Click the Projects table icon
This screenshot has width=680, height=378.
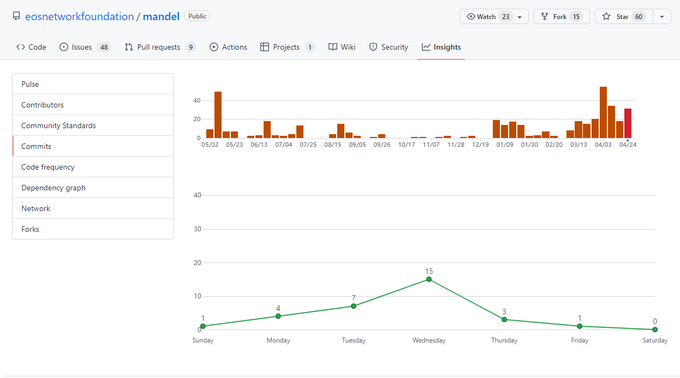pos(265,47)
